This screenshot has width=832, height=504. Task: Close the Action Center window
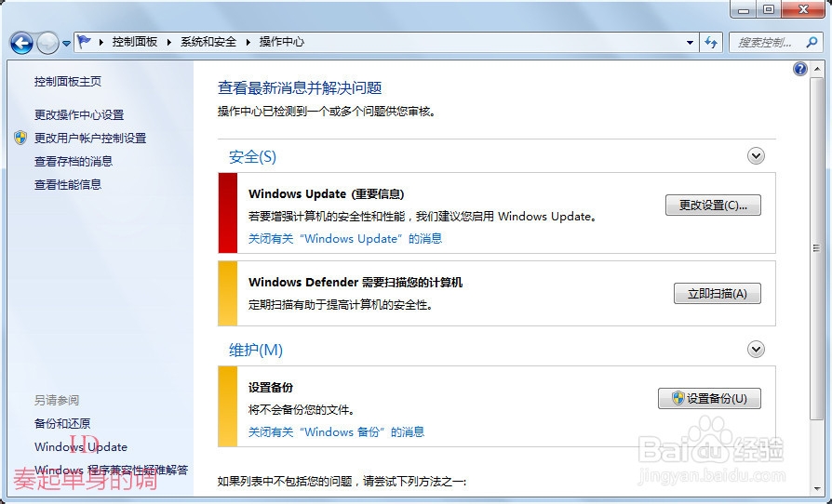[x=803, y=9]
